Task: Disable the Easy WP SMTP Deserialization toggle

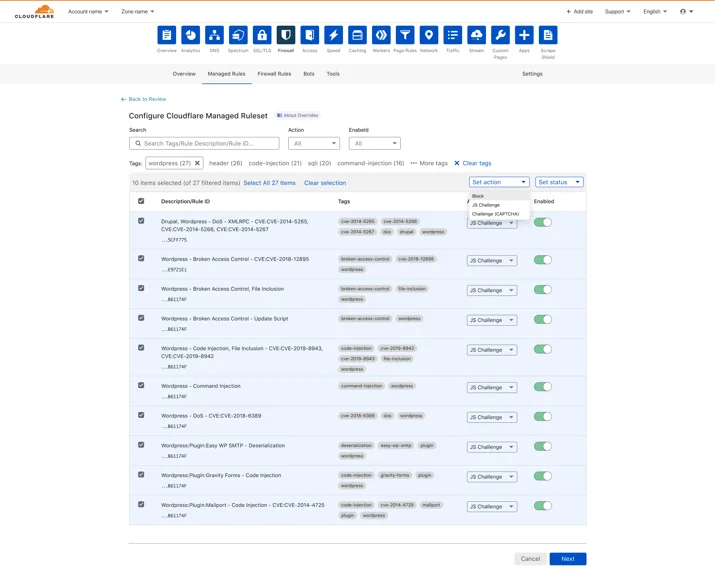Action: (543, 446)
